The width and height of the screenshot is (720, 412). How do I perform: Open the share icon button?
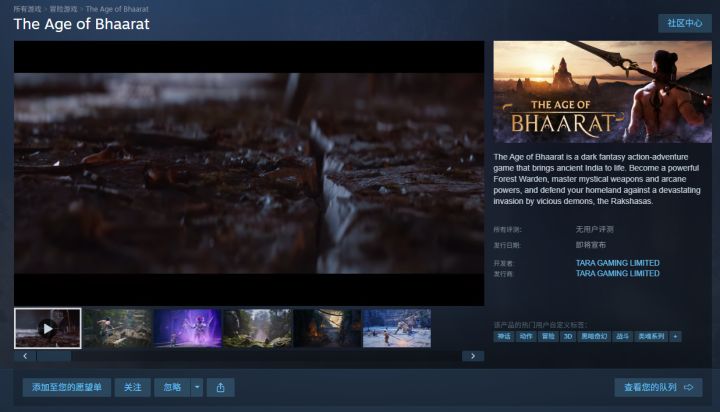click(x=220, y=387)
